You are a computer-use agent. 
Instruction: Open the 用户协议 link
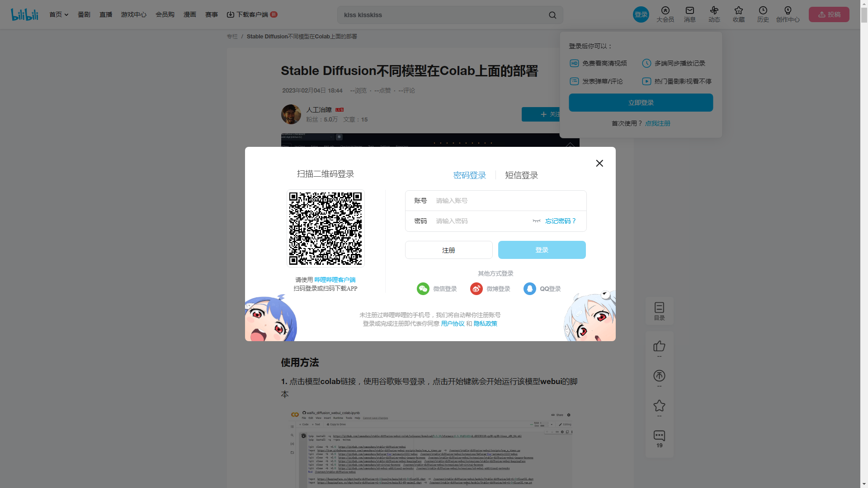pos(453,324)
